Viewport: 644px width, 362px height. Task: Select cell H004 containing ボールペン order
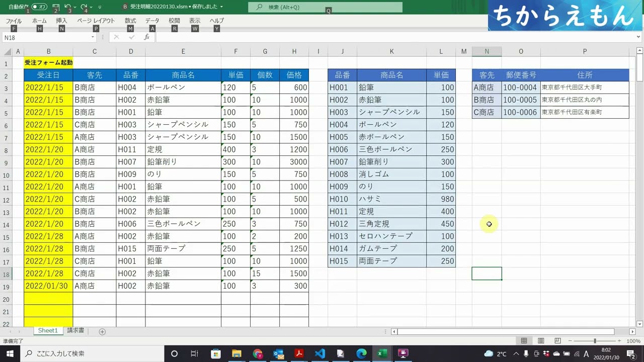pyautogui.click(x=130, y=86)
